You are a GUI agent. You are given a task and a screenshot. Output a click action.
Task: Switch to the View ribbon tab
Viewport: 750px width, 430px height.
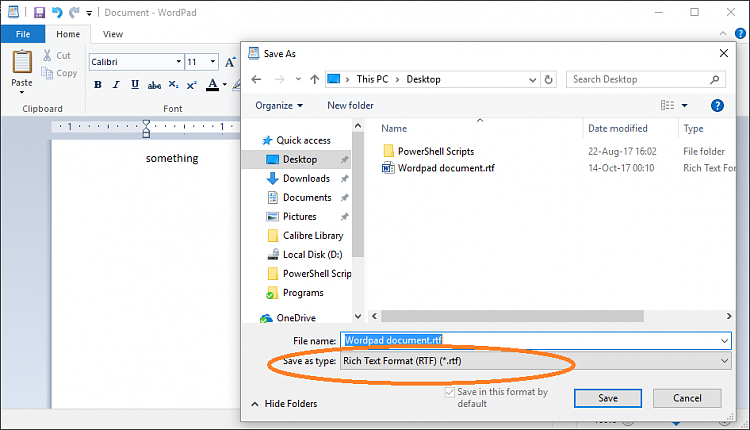click(x=113, y=34)
